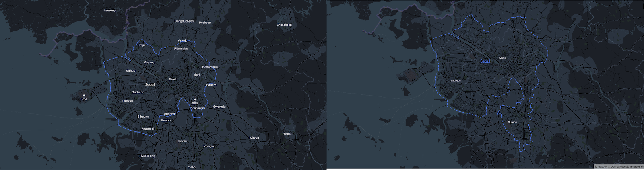Screen dimensions: 644x170
Task: Select the Hwaseong city label
Action: pyautogui.click(x=147, y=156)
